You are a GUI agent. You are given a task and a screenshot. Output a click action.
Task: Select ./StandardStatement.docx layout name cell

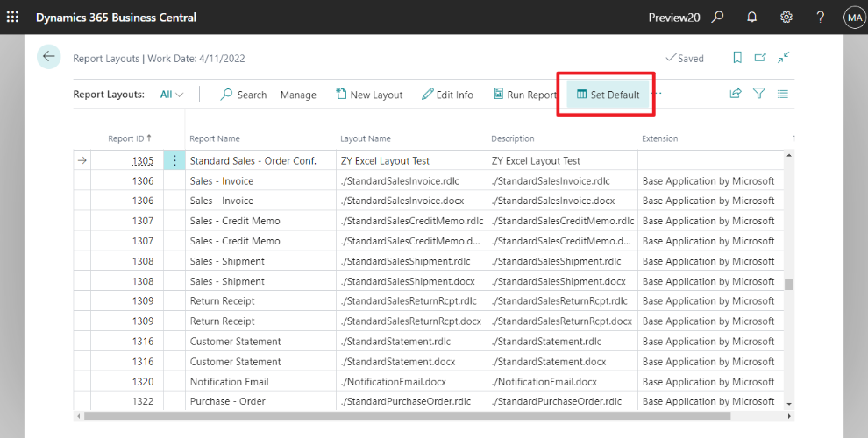pyautogui.click(x=411, y=361)
